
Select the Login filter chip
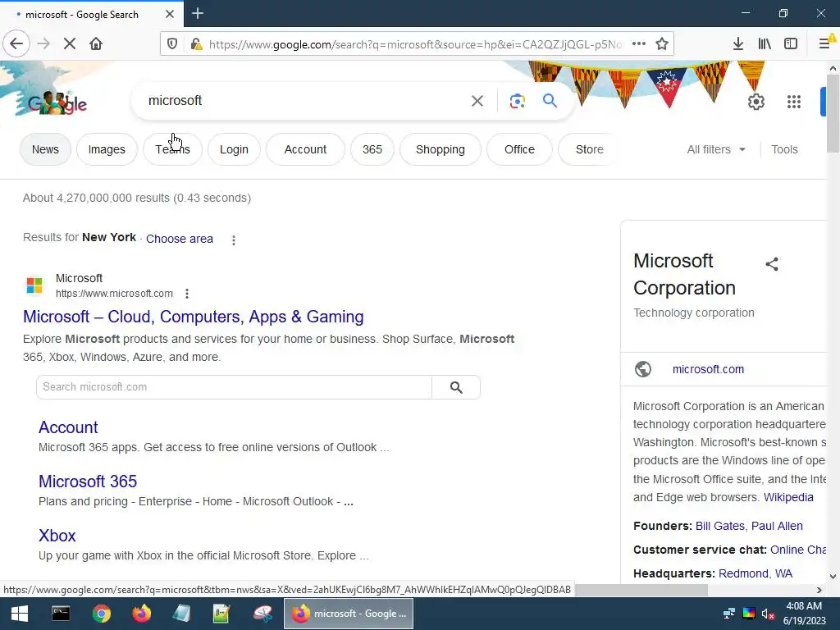coord(234,149)
